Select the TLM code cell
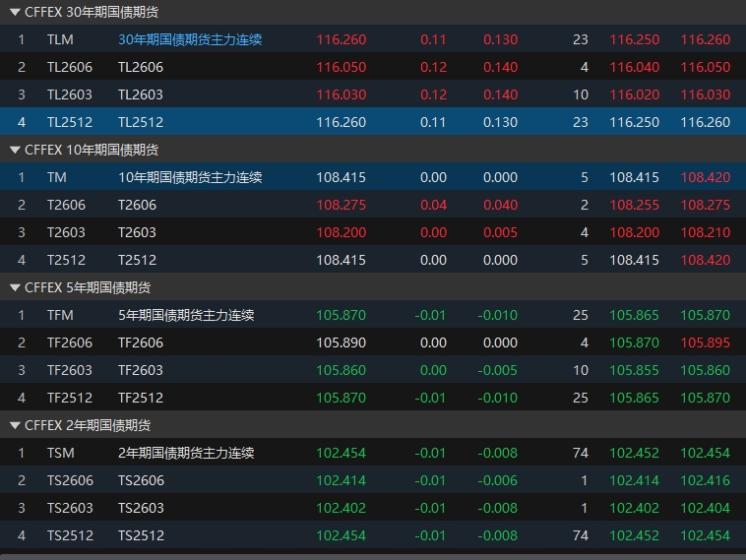This screenshot has height=560, width=746. tap(60, 39)
